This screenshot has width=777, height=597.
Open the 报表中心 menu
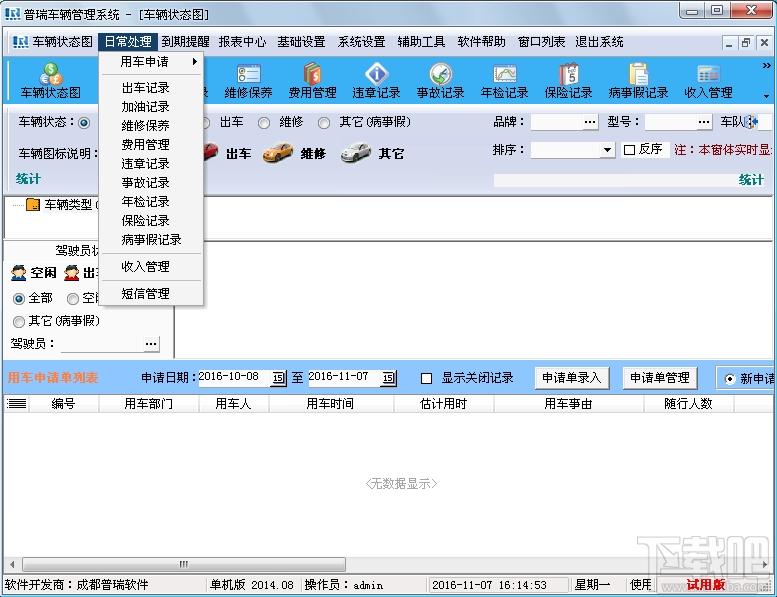242,42
